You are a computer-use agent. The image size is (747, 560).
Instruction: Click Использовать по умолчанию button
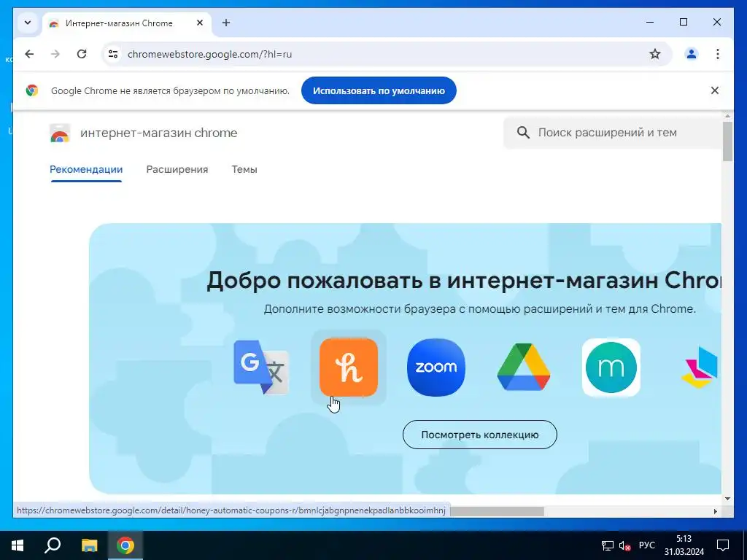coord(379,90)
